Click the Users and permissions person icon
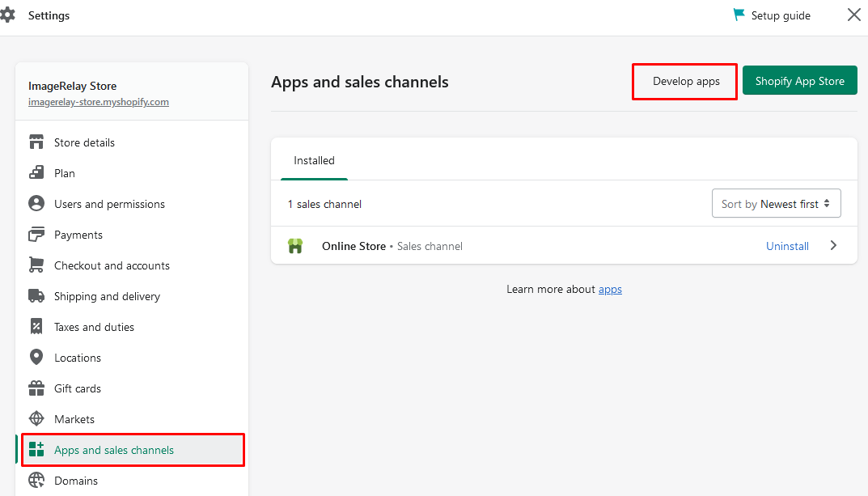Image resolution: width=868 pixels, height=496 pixels. click(36, 204)
